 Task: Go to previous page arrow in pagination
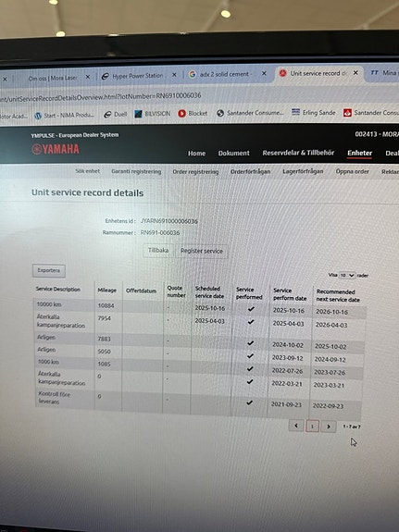[295, 426]
